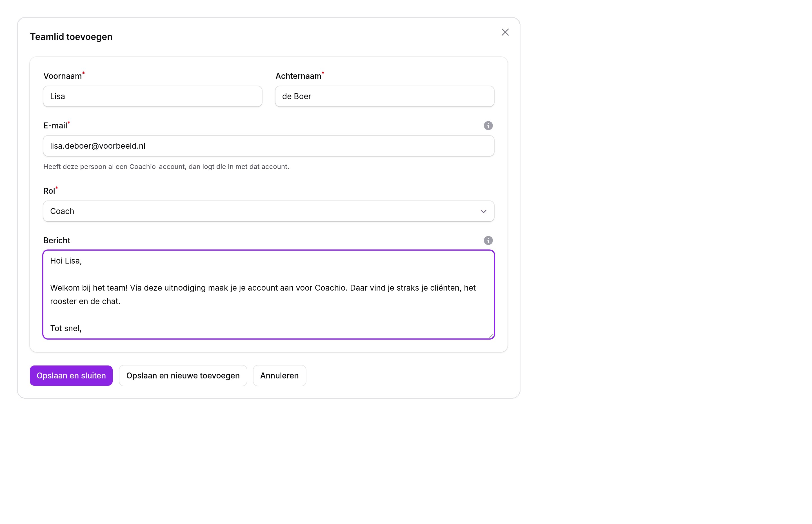
Task: Click the Annuleren button
Action: coord(279,376)
